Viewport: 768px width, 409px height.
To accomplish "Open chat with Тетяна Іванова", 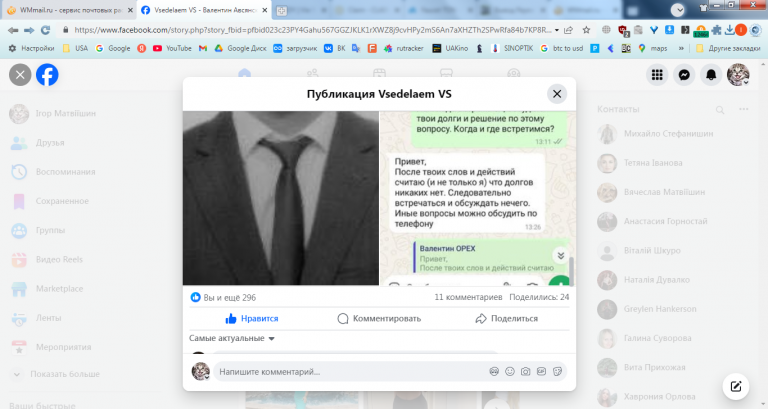I will pos(653,163).
